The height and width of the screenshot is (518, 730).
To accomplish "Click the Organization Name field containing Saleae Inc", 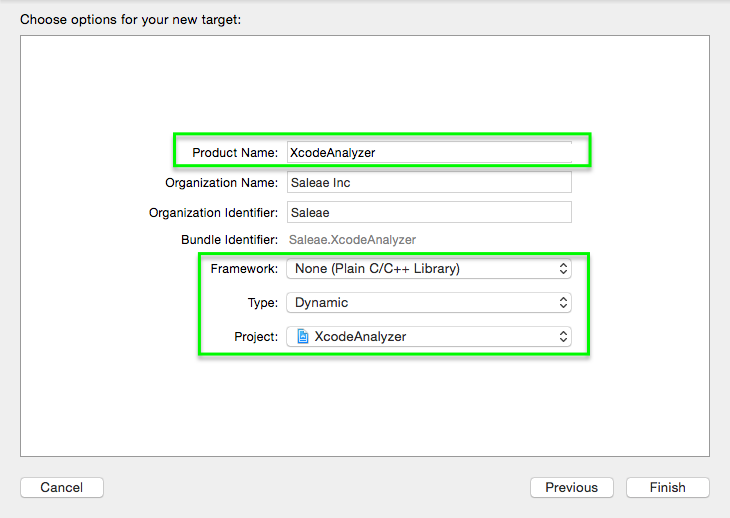I will pyautogui.click(x=428, y=183).
